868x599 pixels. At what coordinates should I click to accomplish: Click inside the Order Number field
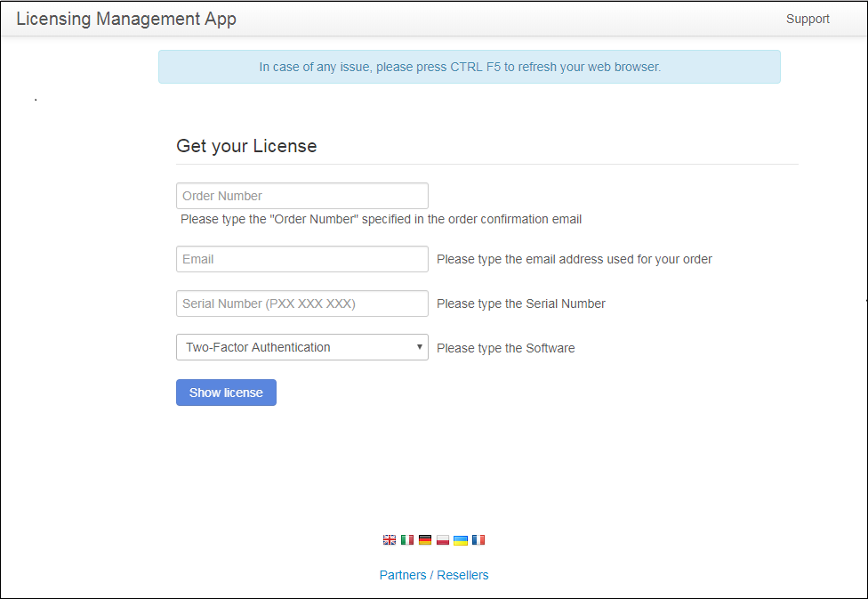[x=301, y=195]
